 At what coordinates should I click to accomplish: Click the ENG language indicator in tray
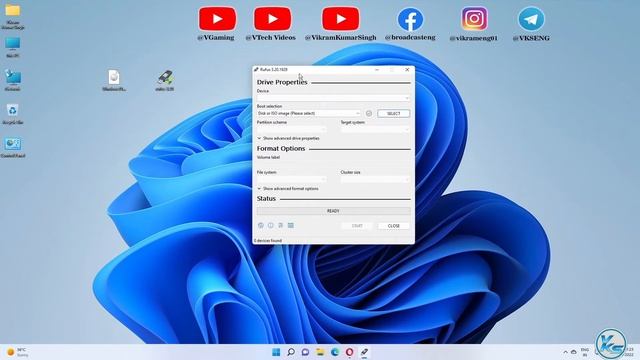coord(585,352)
